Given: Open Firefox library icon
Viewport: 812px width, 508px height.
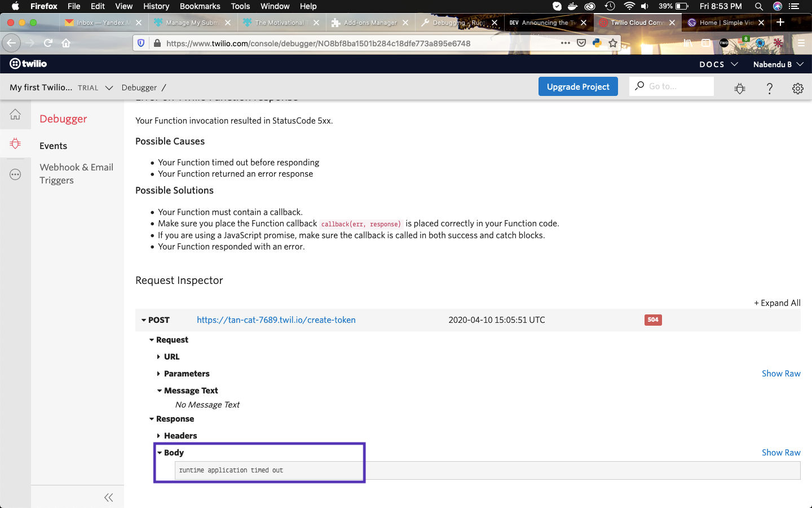Looking at the screenshot, I should click(687, 43).
